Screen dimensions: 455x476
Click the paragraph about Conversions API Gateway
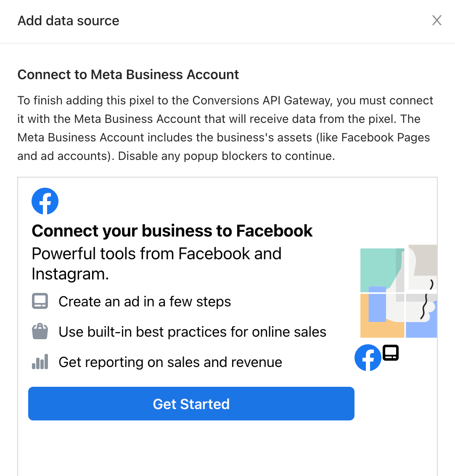click(x=225, y=128)
